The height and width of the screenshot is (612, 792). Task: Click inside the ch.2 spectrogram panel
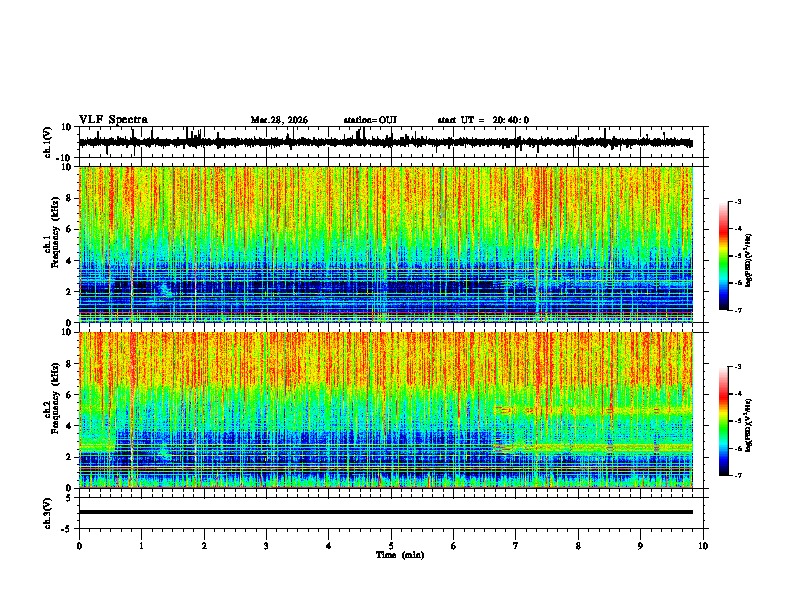[x=386, y=410]
